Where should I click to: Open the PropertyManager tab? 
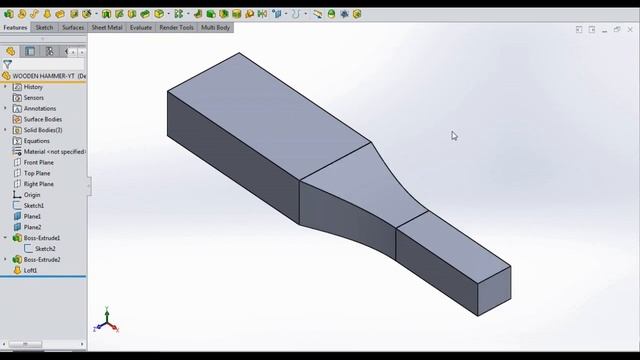click(30, 51)
